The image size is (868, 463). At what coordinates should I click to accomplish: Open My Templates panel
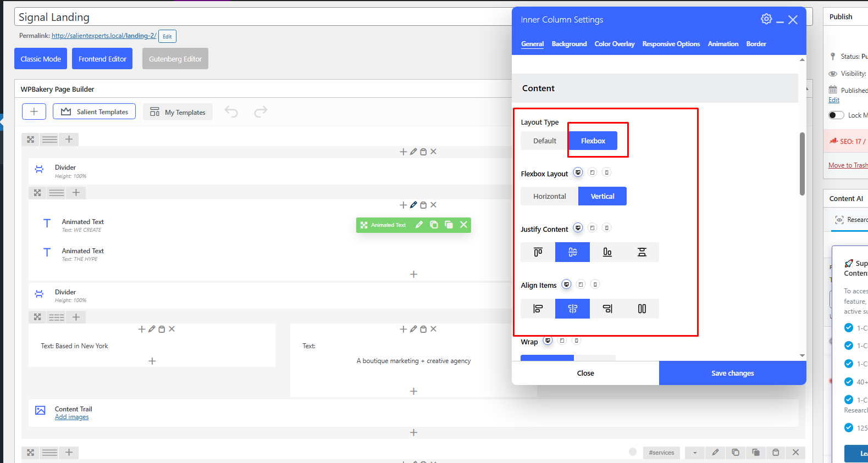point(178,112)
